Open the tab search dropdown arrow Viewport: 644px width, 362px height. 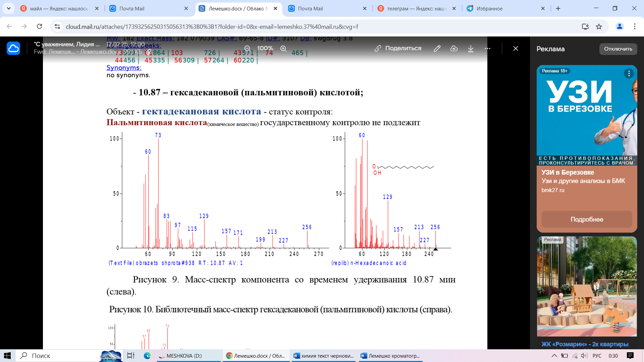[8, 8]
